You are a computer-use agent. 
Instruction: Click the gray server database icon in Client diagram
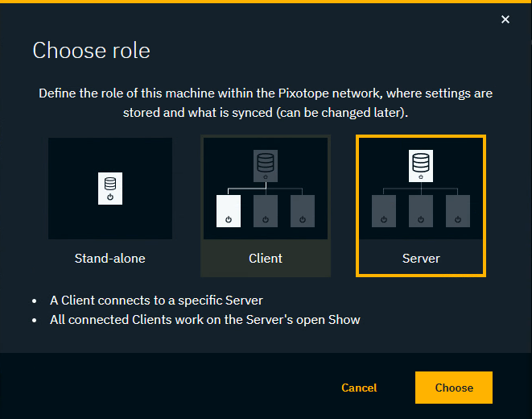[266, 166]
